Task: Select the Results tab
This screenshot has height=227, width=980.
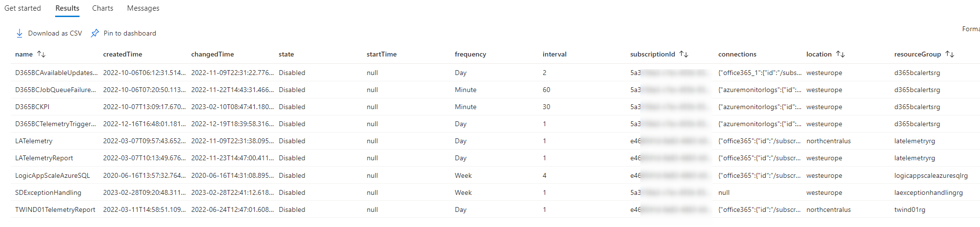Action: pos(67,8)
